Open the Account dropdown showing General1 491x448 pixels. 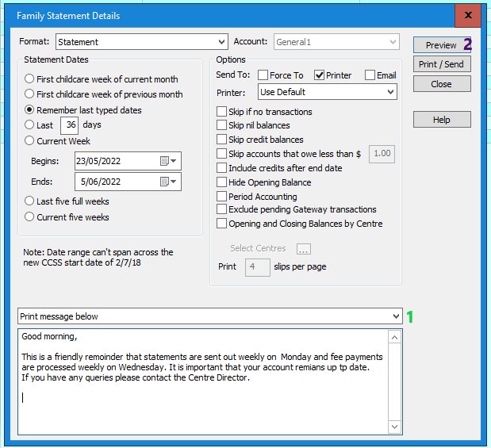pos(336,42)
